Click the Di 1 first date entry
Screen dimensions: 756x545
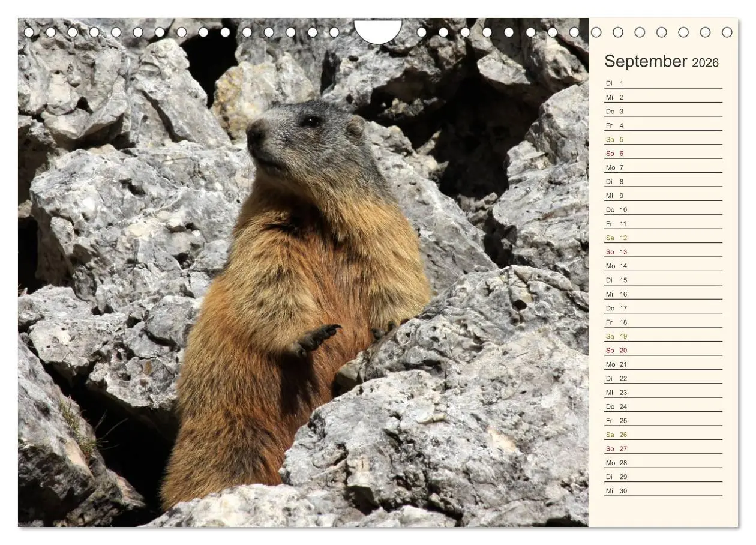pos(613,83)
